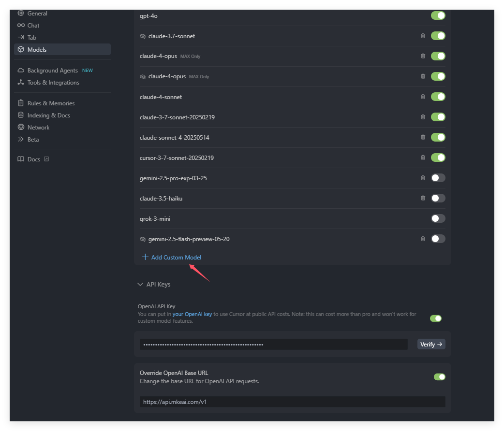Toggle the OpenAI API Key switch
Image resolution: width=504 pixels, height=431 pixels.
[436, 318]
